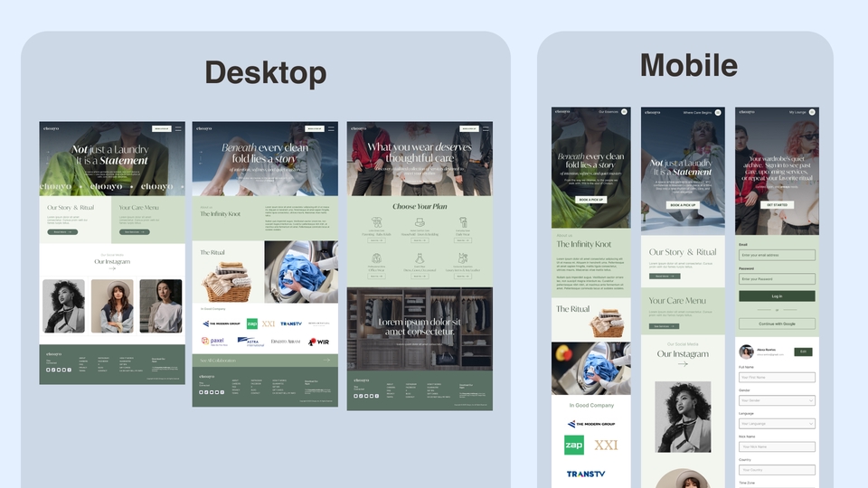Click the TransTV logo on desktop page
Viewport: 868px width, 488px height.
coord(290,324)
